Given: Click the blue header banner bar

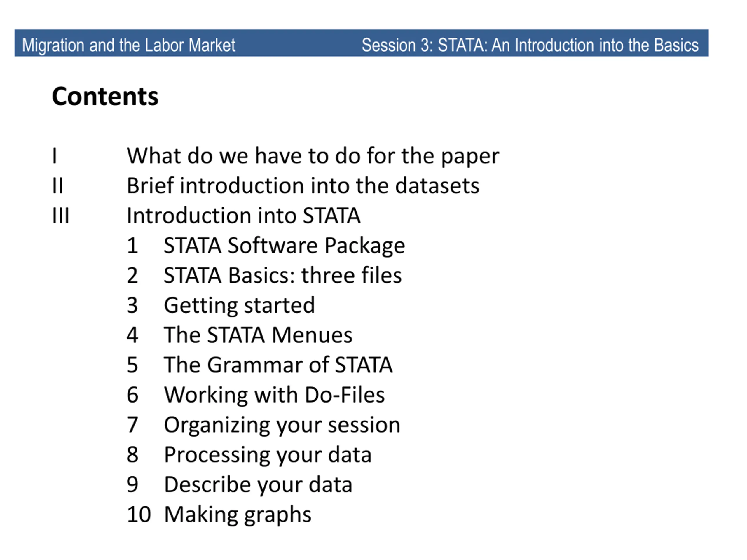Looking at the screenshot, I should (x=362, y=43).
